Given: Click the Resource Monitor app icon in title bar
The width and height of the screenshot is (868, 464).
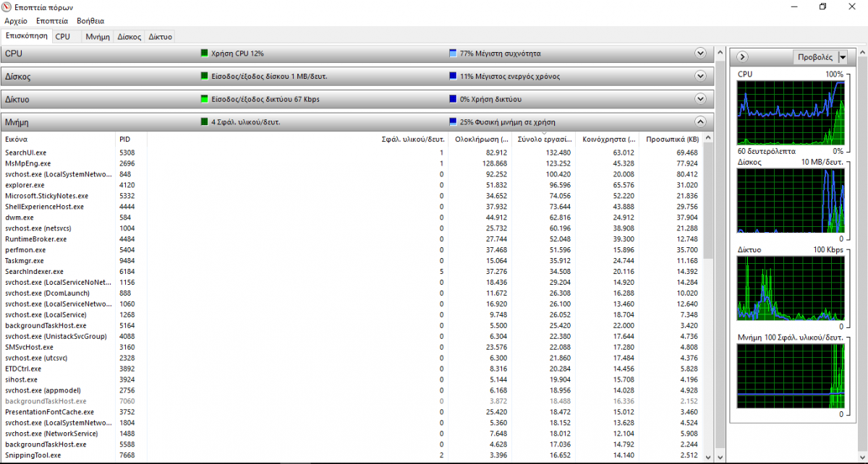Looking at the screenshot, I should pos(7,7).
